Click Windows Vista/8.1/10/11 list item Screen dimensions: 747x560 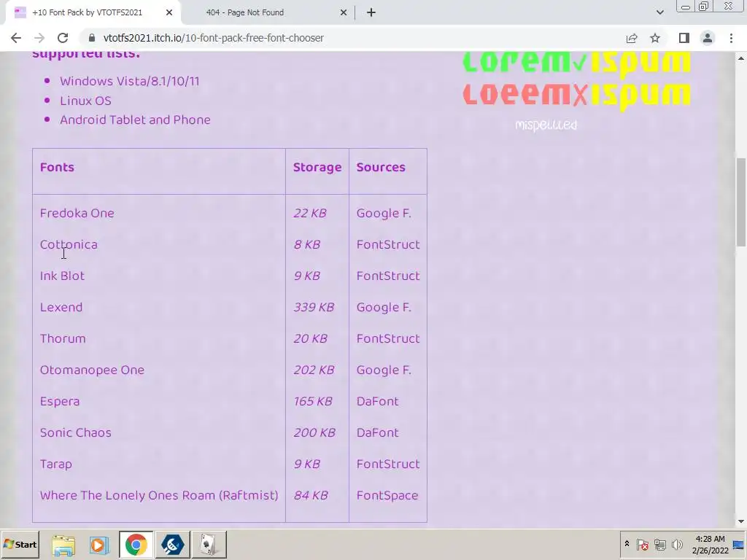130,81
